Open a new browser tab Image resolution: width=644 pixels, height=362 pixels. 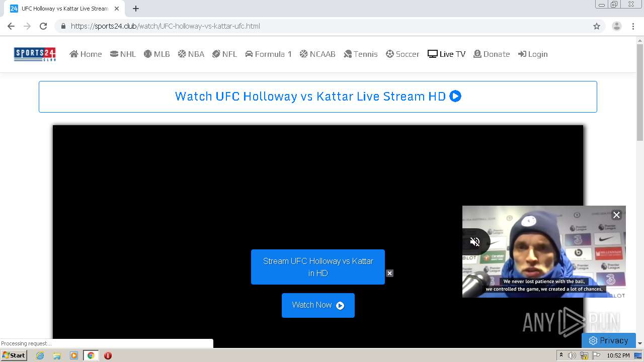(136, 9)
